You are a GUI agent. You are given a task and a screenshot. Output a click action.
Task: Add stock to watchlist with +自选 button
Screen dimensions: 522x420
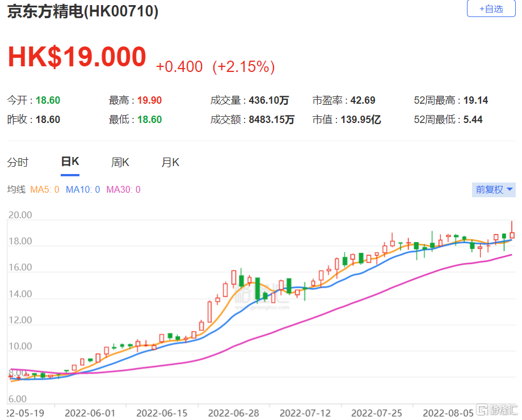point(491,9)
